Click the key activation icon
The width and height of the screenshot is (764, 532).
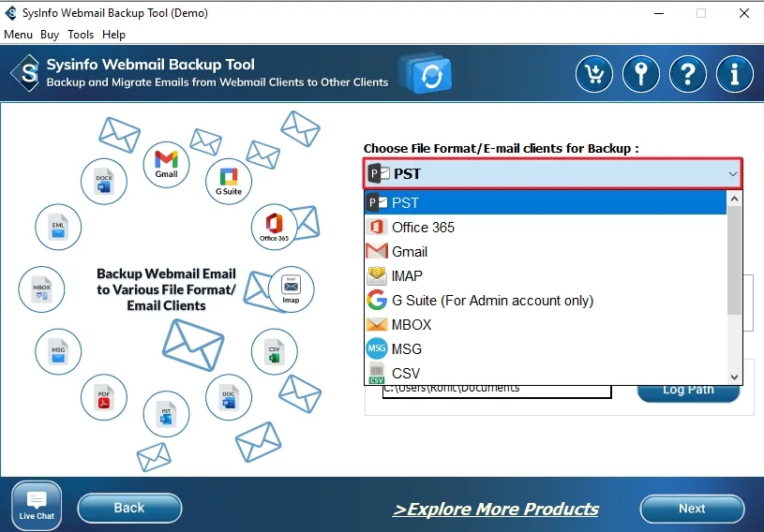(x=640, y=74)
